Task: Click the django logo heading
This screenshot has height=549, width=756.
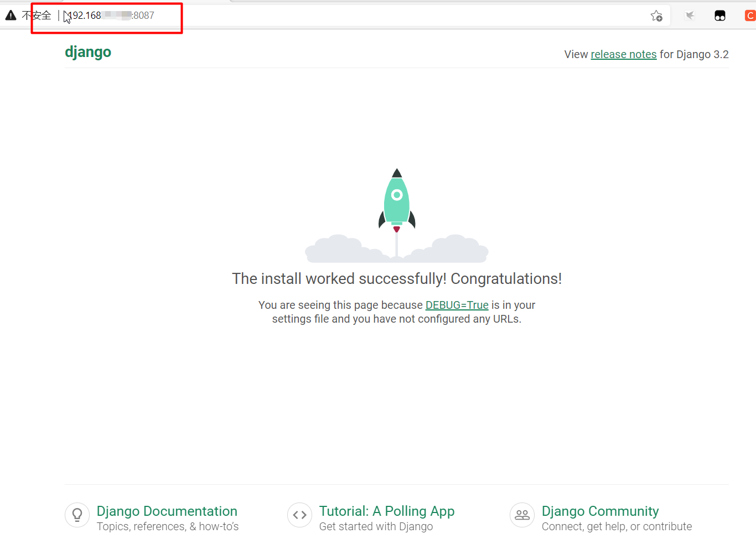Action: coord(88,52)
